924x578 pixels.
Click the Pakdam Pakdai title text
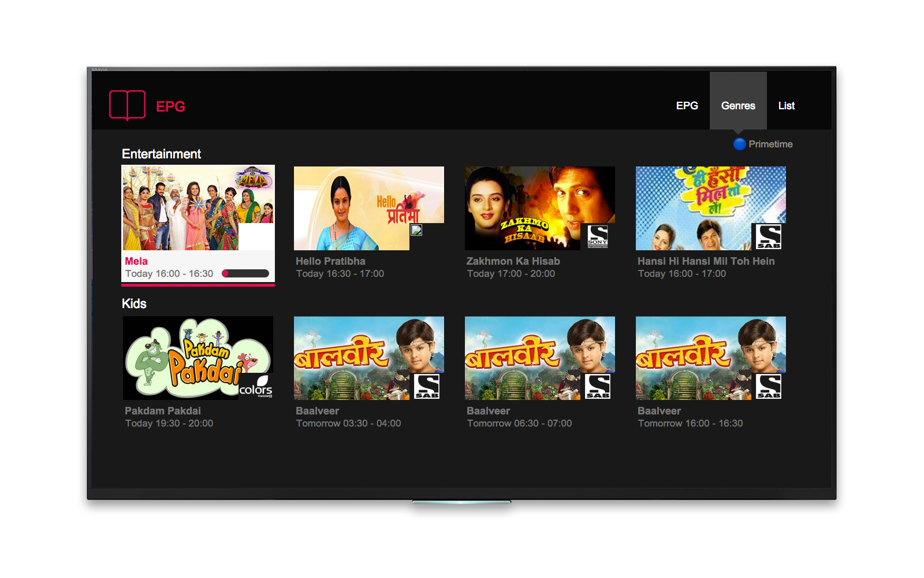click(x=163, y=411)
